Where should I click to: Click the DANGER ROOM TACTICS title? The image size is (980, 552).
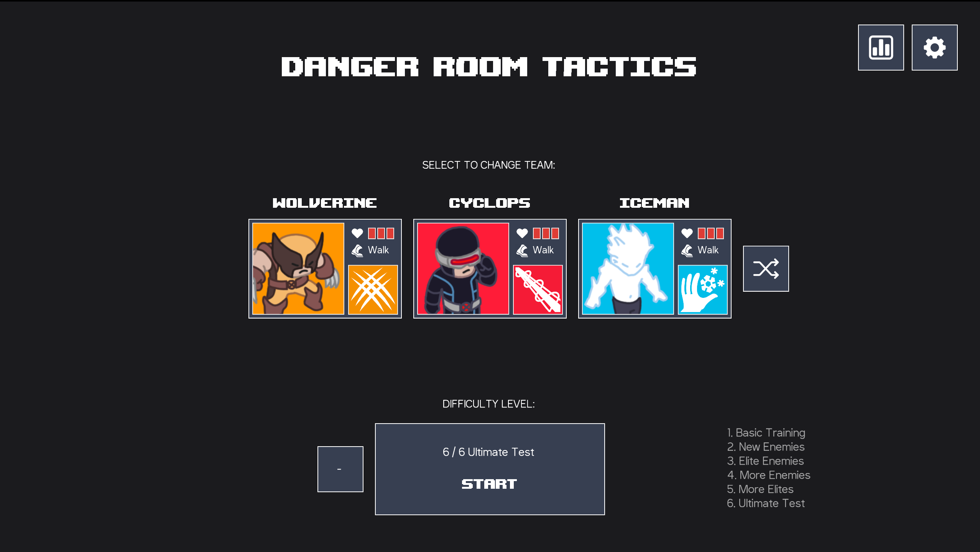coord(489,67)
